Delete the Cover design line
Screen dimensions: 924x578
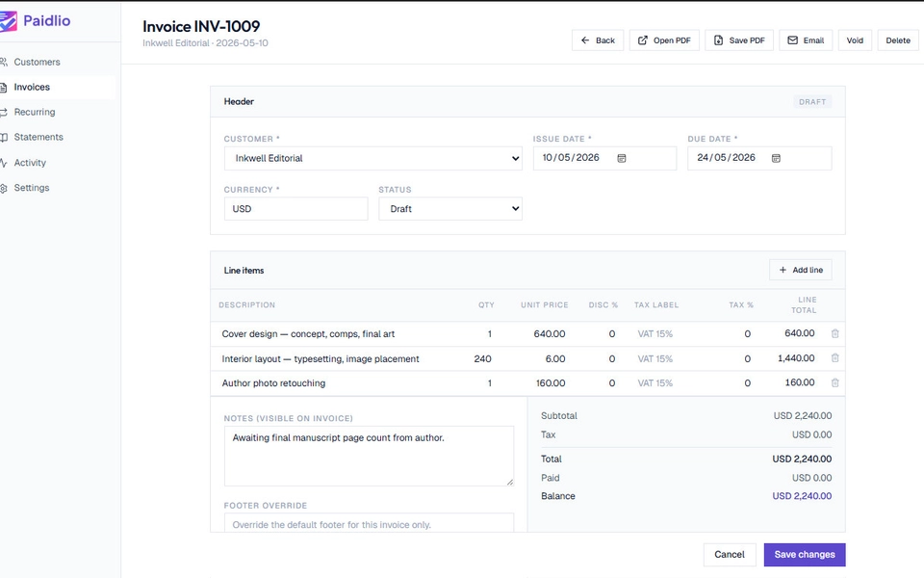coord(835,334)
